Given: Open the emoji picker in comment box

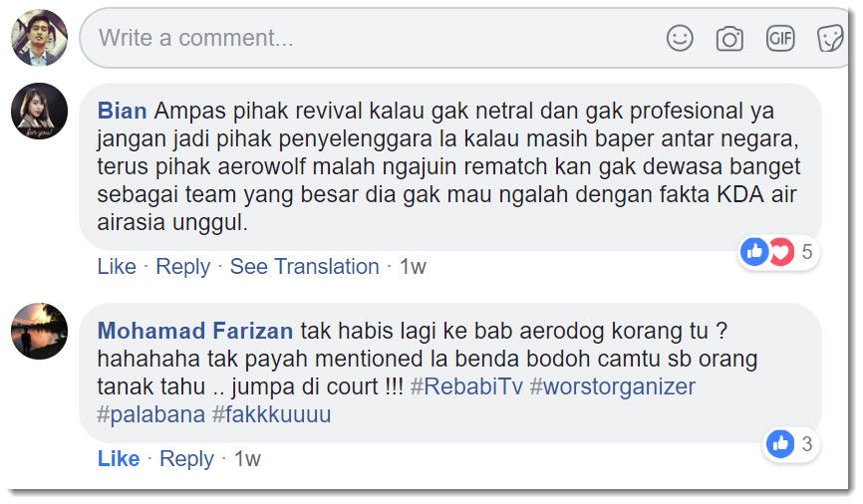Looking at the screenshot, I should point(680,39).
